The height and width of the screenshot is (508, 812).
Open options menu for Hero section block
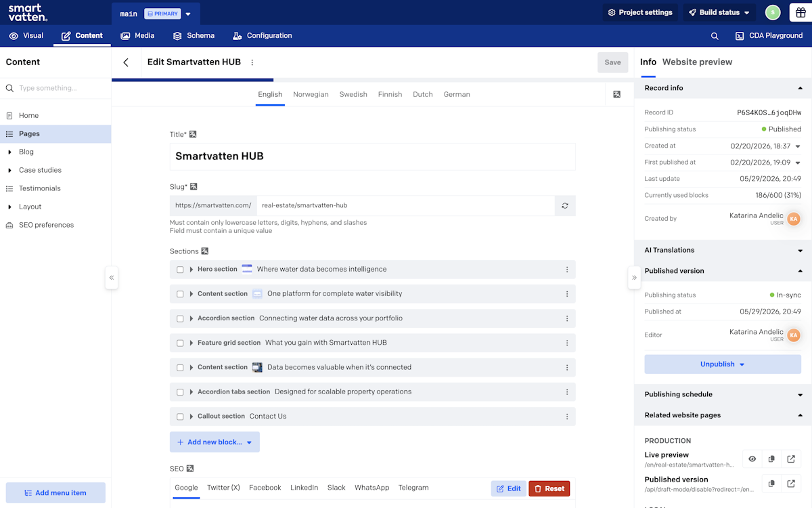click(x=567, y=270)
